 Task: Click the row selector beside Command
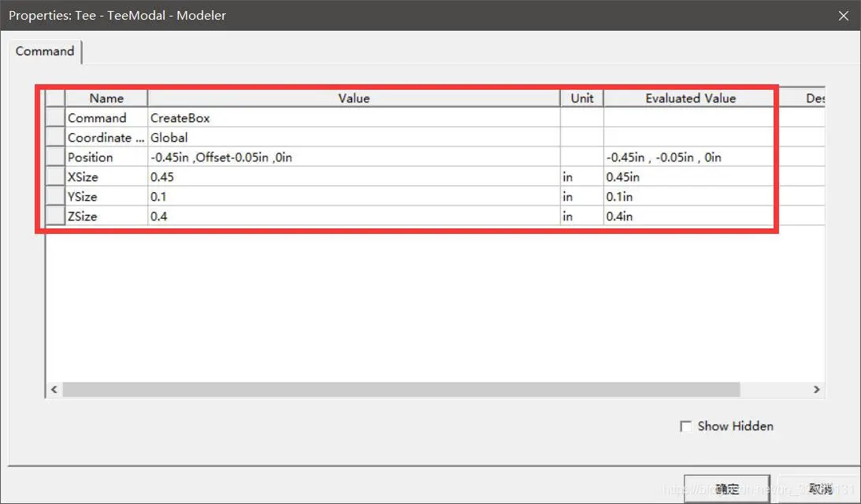pos(55,117)
